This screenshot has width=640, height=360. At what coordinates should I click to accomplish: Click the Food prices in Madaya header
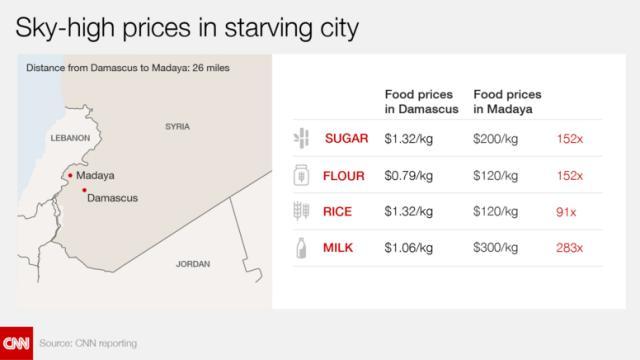tap(507, 102)
